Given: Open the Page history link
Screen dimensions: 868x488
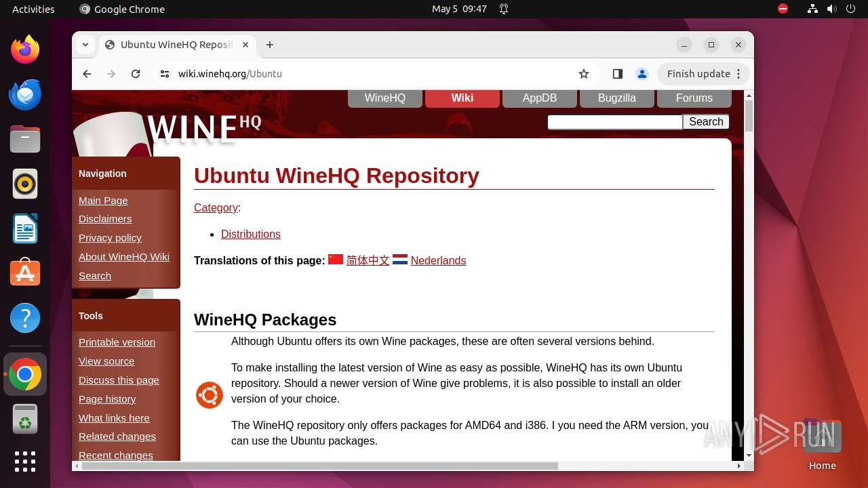Looking at the screenshot, I should click(107, 399).
